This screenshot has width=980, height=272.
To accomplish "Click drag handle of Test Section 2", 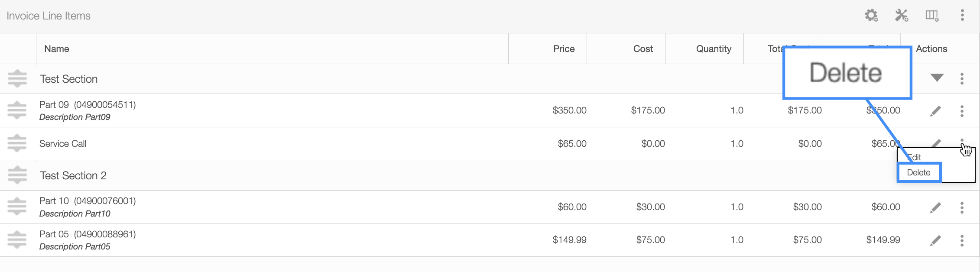I will coord(17,175).
